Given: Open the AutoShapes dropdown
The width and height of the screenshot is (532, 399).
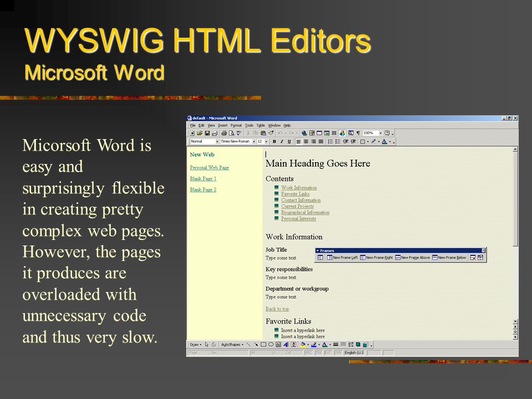Looking at the screenshot, I should (x=232, y=345).
